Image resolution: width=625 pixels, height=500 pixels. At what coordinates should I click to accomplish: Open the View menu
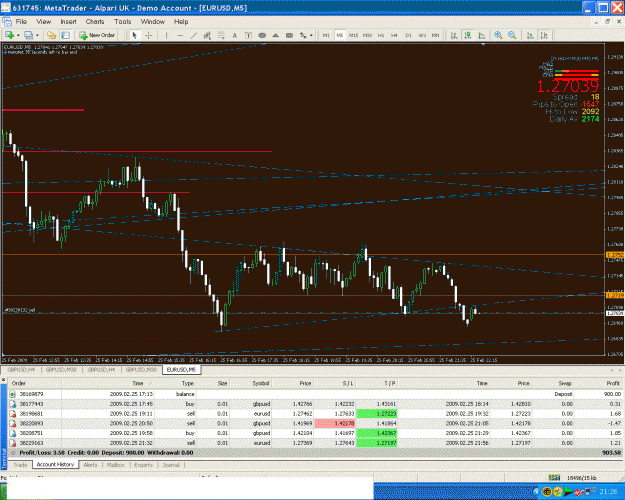point(43,22)
